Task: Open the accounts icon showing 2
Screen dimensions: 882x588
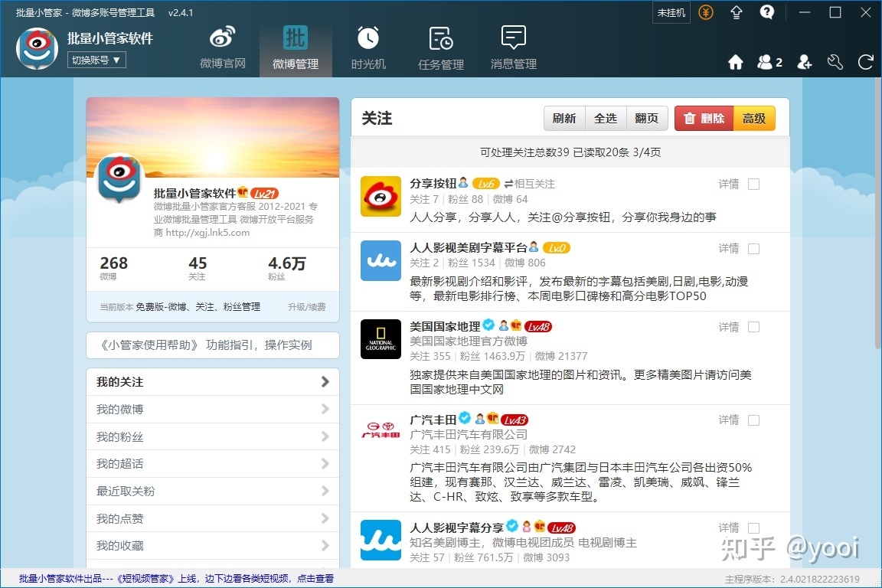Action: [x=769, y=62]
